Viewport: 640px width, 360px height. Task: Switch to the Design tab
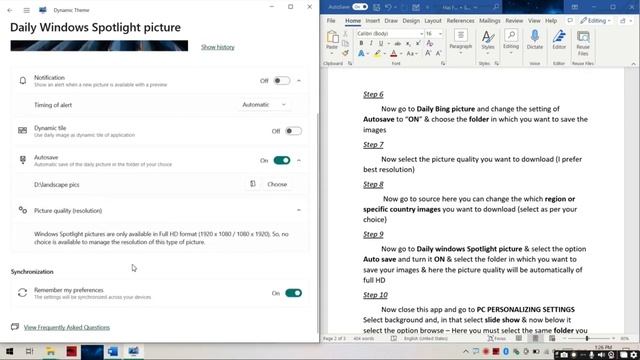[411, 20]
